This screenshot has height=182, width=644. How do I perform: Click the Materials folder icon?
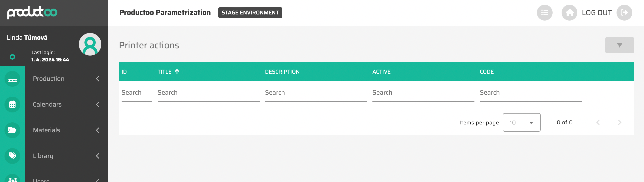12,130
